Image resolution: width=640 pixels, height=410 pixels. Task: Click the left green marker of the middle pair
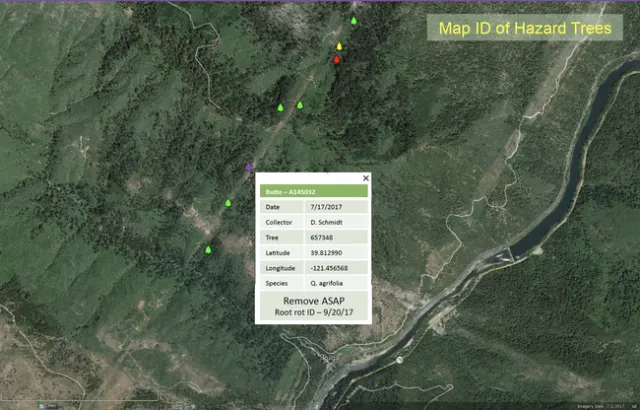(281, 107)
